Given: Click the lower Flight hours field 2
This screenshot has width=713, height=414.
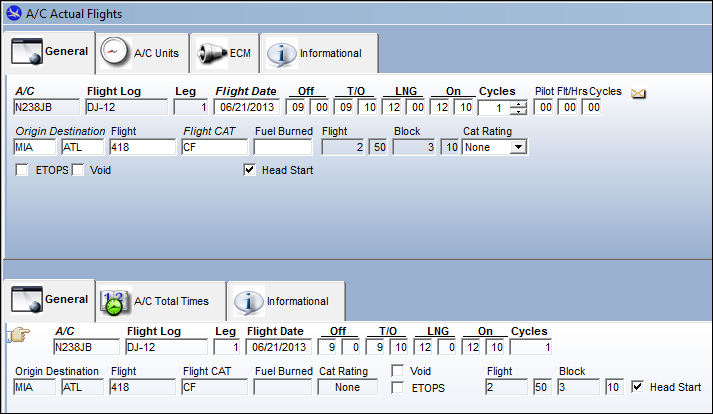Looking at the screenshot, I should [x=506, y=387].
